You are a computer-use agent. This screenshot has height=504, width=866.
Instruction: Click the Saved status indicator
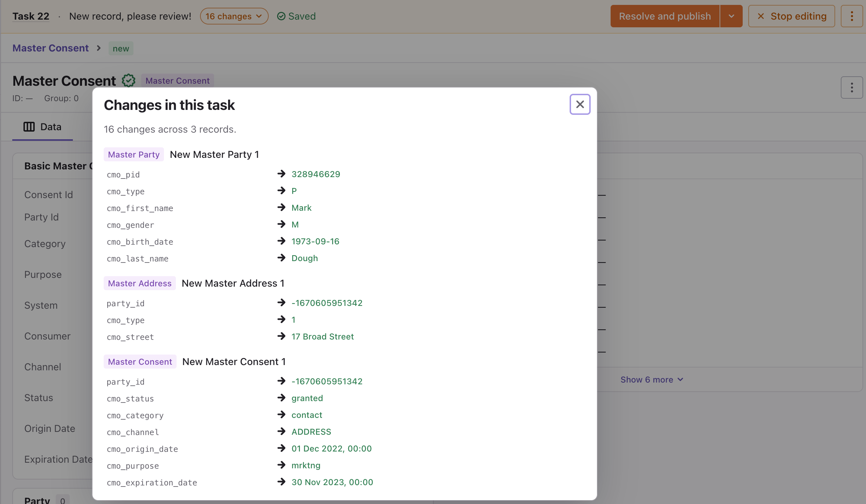pos(296,16)
